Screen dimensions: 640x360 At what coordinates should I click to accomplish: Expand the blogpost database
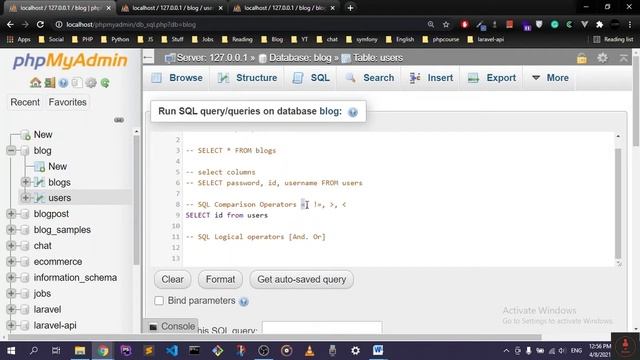(x=11, y=213)
